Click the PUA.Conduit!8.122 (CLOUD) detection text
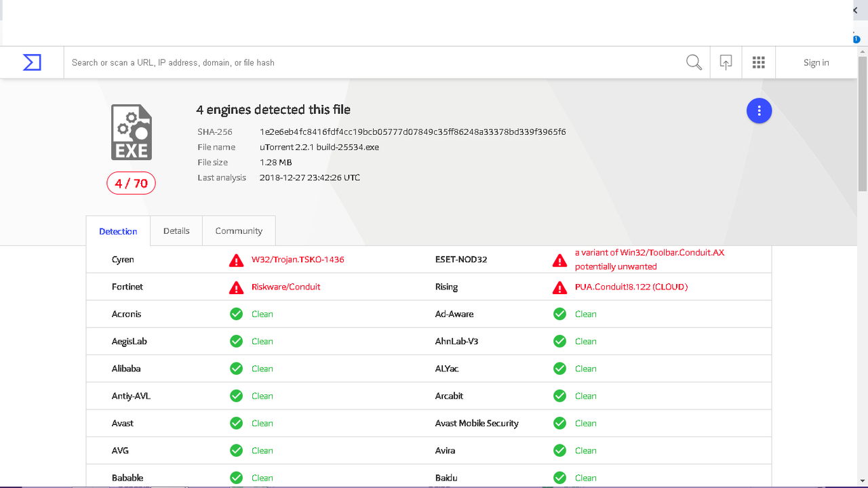 pos(631,287)
